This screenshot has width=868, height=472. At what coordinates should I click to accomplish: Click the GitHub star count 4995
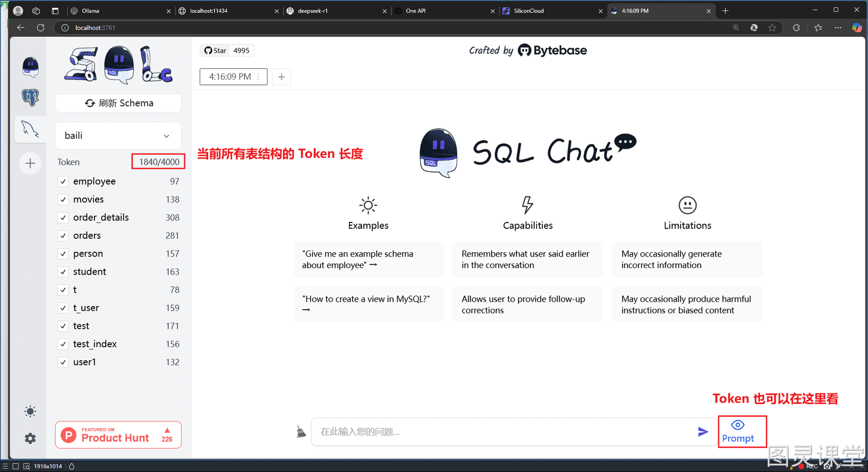click(x=241, y=50)
